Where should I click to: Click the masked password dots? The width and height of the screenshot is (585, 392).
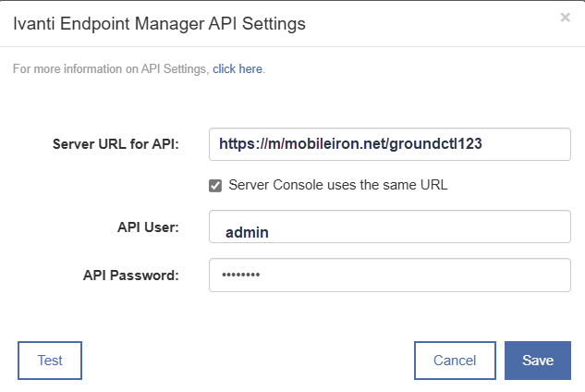point(241,275)
